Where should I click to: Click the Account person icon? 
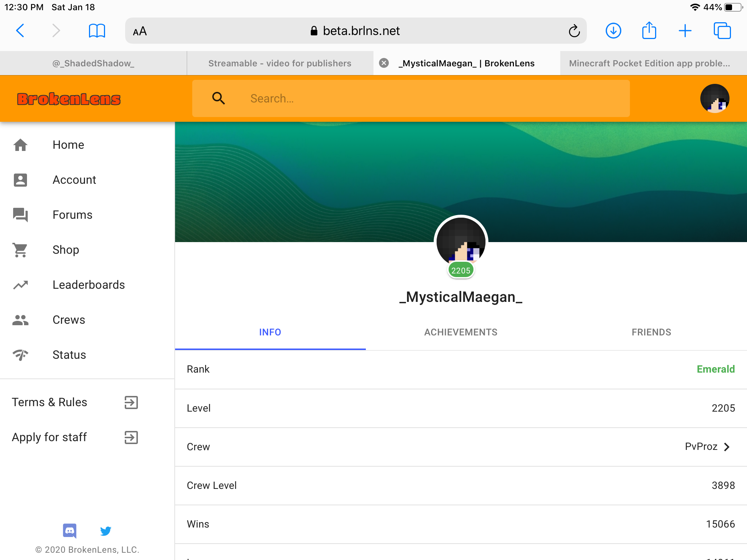tap(20, 180)
